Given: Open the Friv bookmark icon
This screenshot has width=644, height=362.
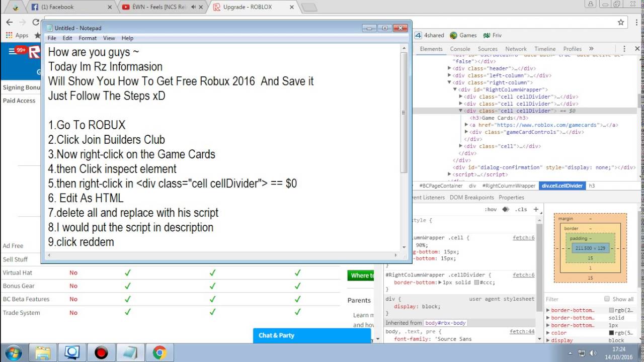Looking at the screenshot, I should [x=487, y=35].
